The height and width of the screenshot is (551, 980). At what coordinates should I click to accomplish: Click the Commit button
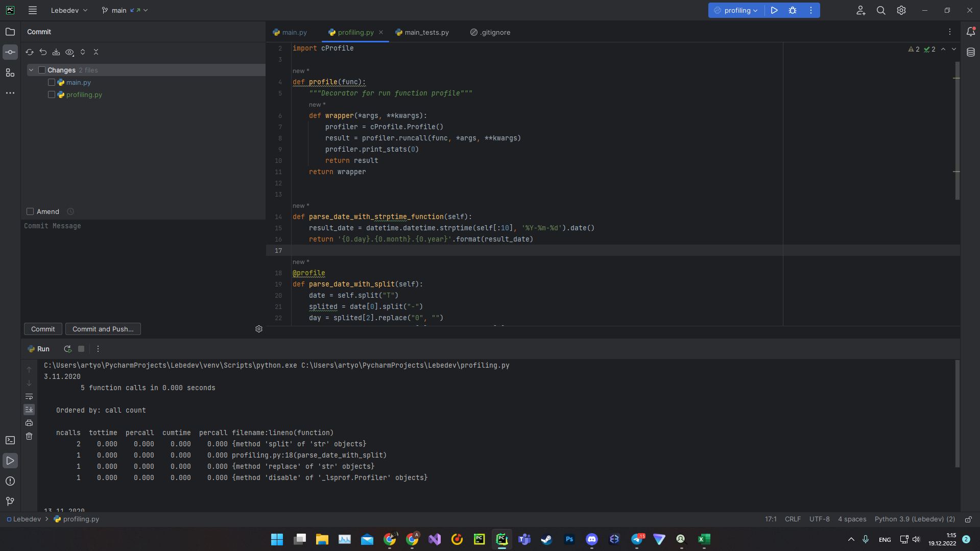[x=42, y=329]
